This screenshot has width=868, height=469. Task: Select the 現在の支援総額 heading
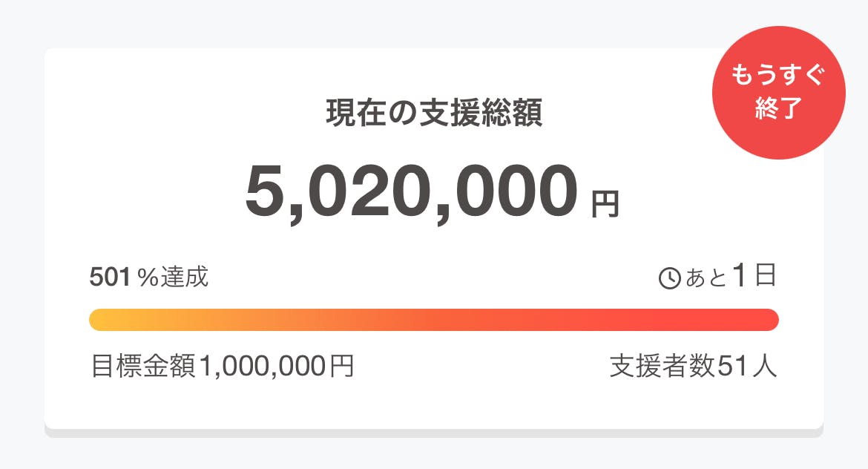[434, 114]
